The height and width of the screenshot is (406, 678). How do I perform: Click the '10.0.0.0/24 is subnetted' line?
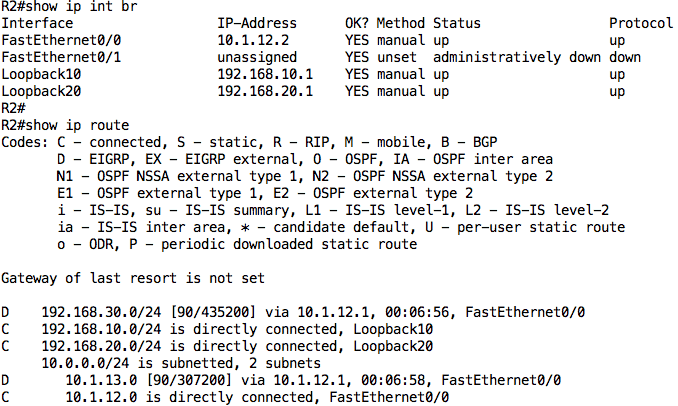[181, 363]
